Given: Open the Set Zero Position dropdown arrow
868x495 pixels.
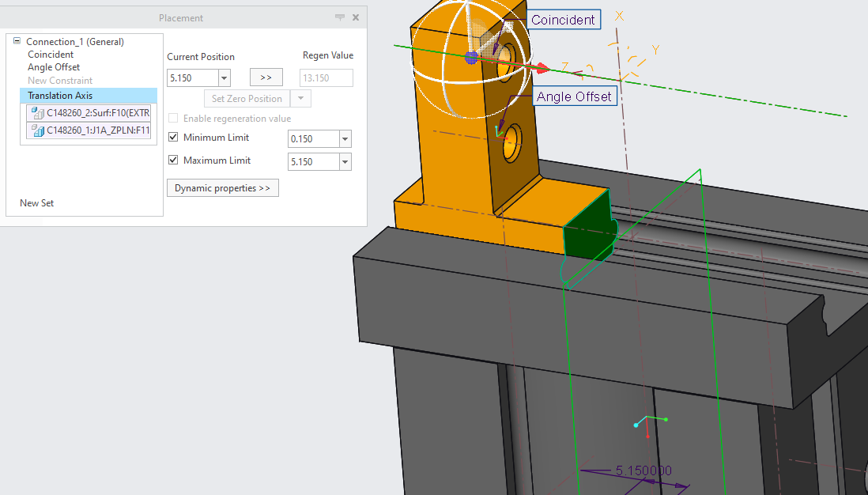Looking at the screenshot, I should [x=299, y=98].
